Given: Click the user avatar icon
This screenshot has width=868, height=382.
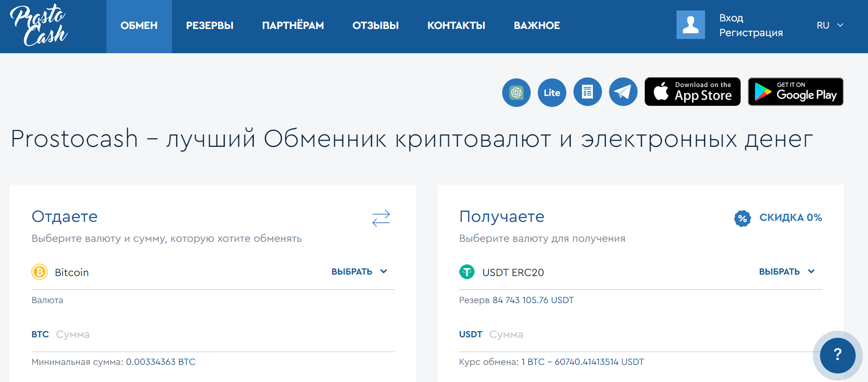Looking at the screenshot, I should pos(691,25).
